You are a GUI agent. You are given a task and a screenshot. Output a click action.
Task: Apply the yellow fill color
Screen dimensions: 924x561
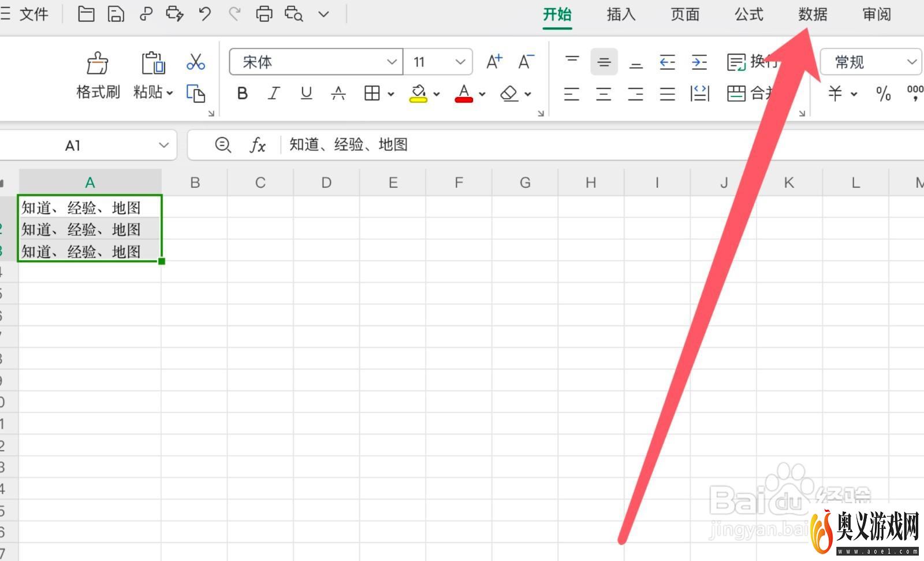coord(418,93)
